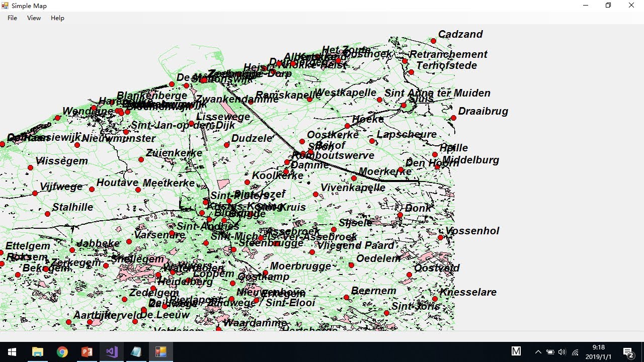Click the Lapscheure map label
The height and width of the screenshot is (362, 644).
tap(407, 135)
